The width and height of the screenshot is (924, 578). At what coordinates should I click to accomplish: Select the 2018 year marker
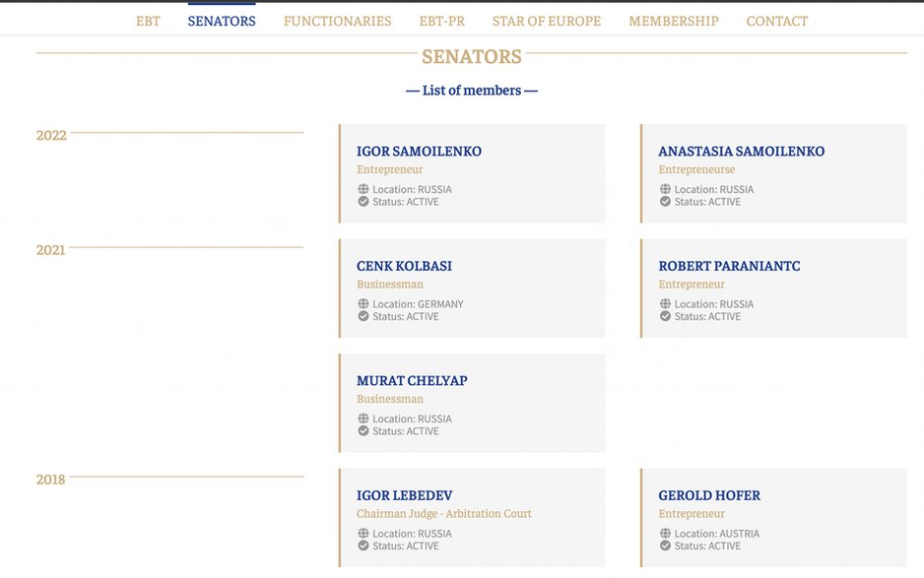point(50,480)
